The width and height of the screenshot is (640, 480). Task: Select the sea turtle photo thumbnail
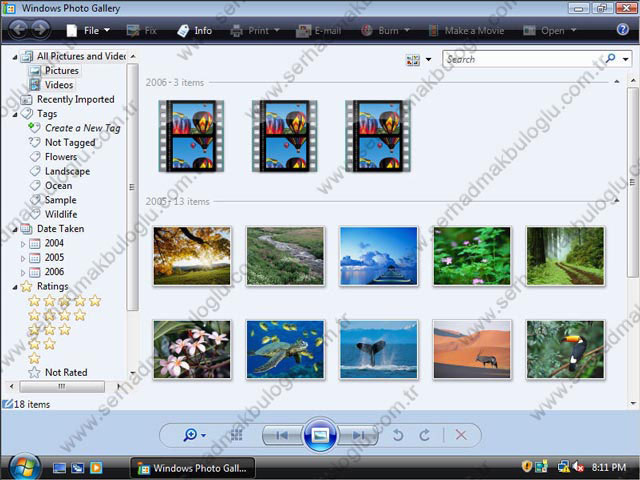[286, 349]
